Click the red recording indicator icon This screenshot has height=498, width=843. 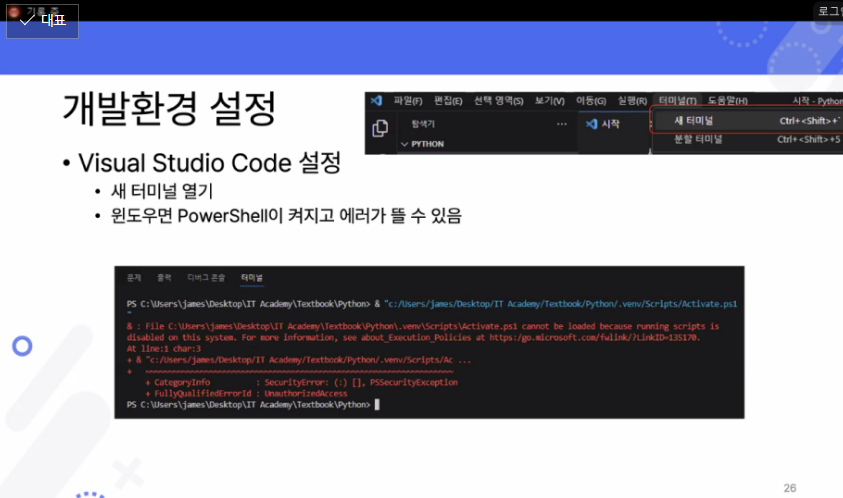pos(14,12)
